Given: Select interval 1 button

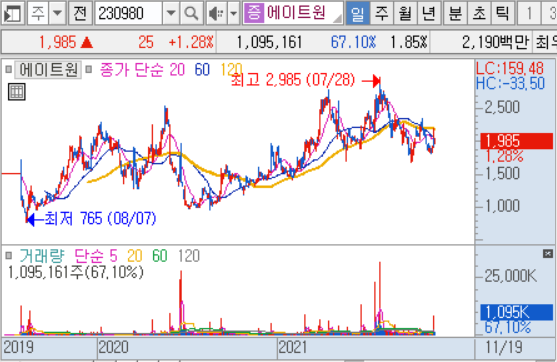Looking at the screenshot, I should coord(529,13).
